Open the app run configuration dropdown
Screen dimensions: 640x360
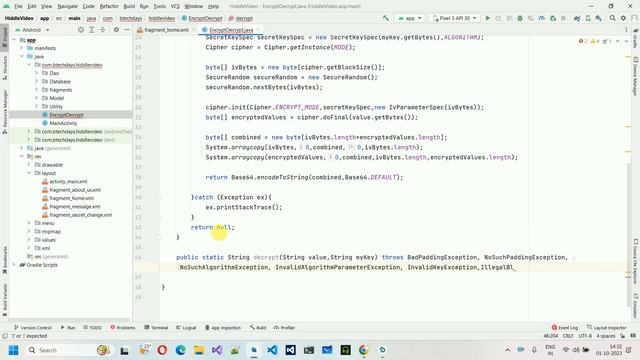pyautogui.click(x=410, y=18)
